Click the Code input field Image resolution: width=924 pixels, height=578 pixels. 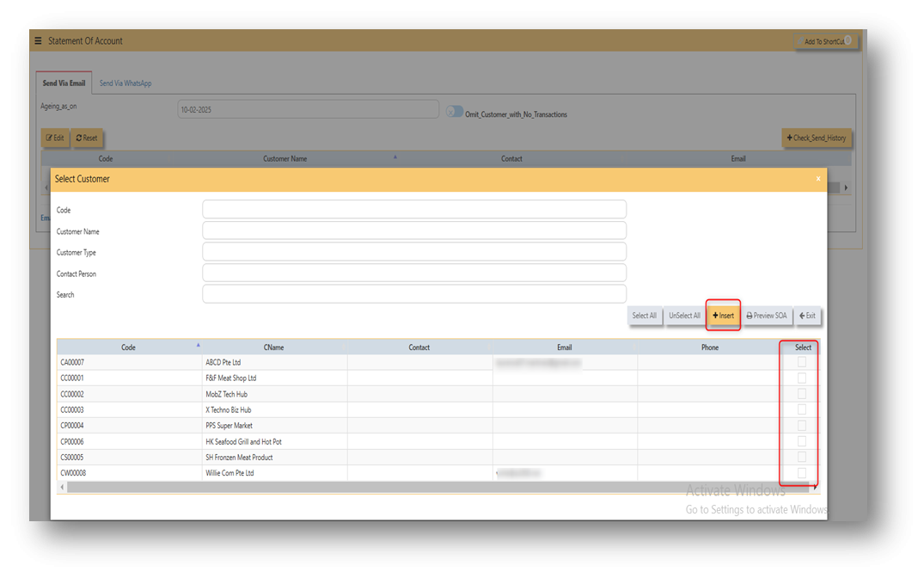[x=414, y=209]
